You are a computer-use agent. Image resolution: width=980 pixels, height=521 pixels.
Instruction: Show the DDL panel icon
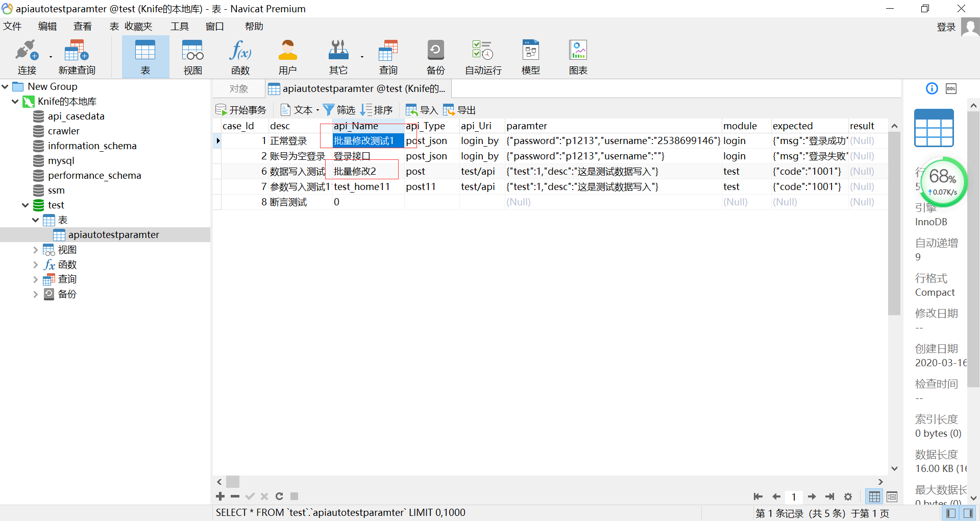(x=951, y=88)
